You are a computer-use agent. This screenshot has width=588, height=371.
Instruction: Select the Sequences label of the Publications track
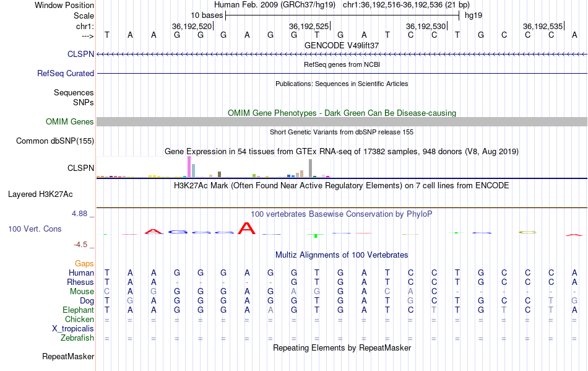click(74, 92)
